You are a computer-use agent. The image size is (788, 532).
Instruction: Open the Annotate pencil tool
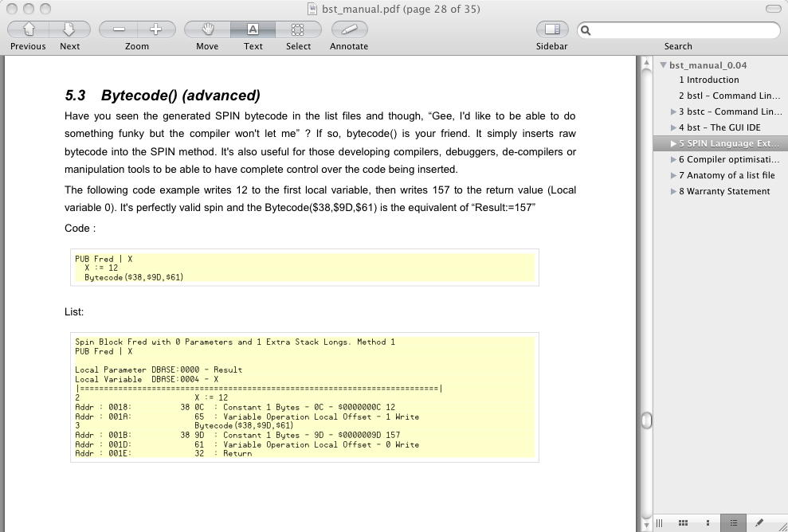[349, 29]
